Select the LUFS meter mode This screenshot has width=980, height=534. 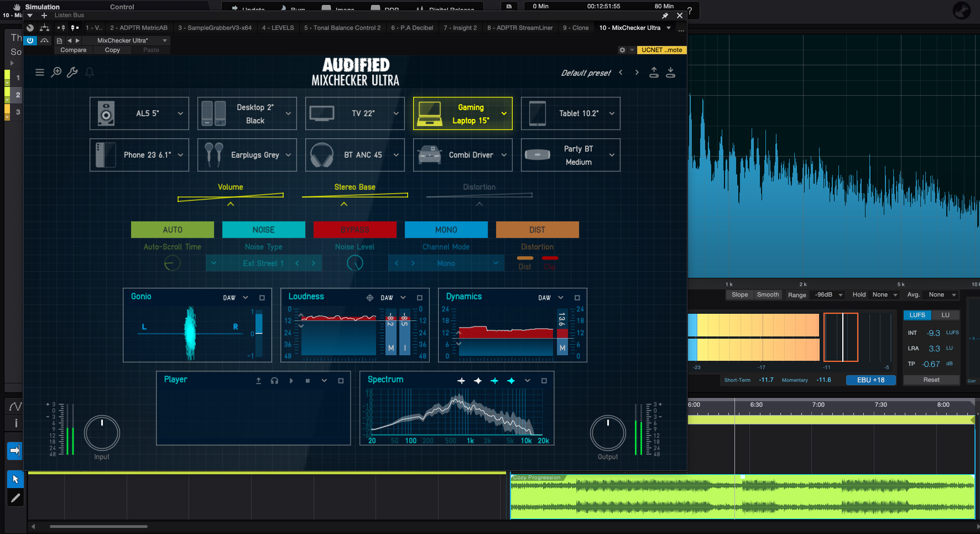pos(917,315)
